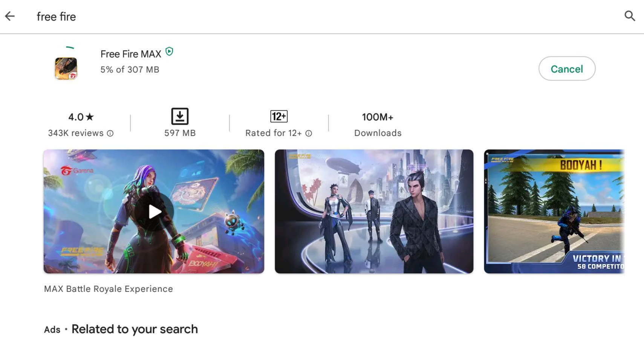Viewport: 644px width, 349px height.
Task: Click the Play Protect shield badge
Action: pos(170,52)
